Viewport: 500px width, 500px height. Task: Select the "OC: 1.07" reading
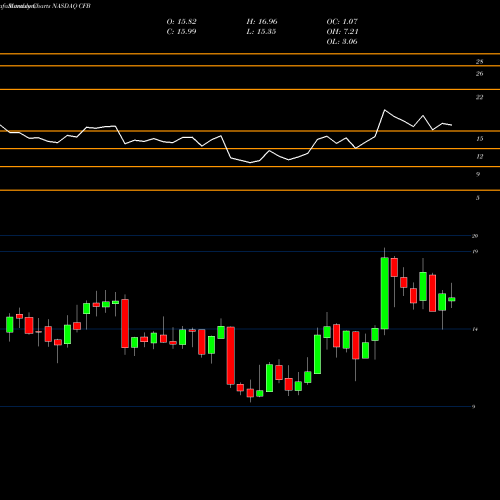point(342,22)
